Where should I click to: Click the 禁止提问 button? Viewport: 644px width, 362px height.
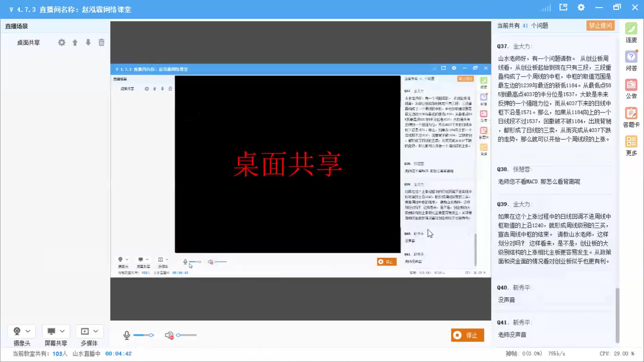pyautogui.click(x=600, y=25)
